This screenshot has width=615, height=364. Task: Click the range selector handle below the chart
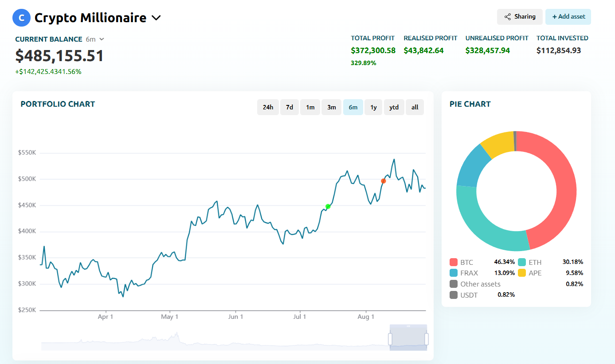[390, 338]
